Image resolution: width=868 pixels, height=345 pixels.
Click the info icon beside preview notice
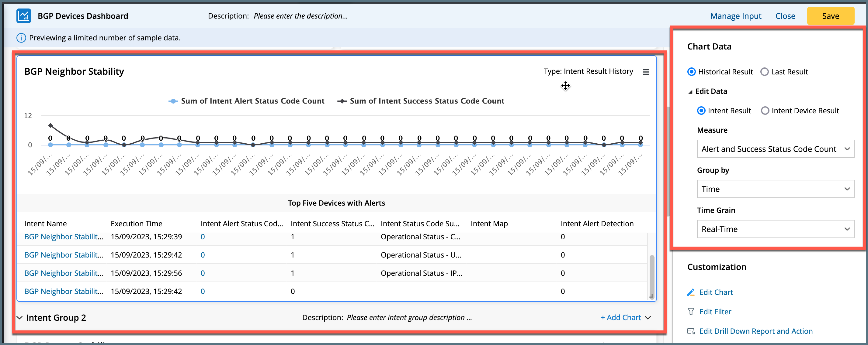coord(21,38)
